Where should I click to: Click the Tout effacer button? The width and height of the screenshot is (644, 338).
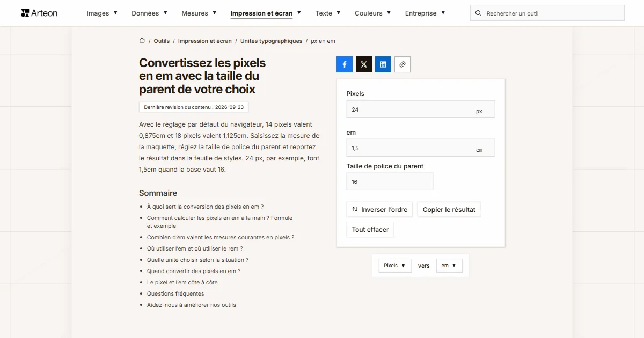370,230
